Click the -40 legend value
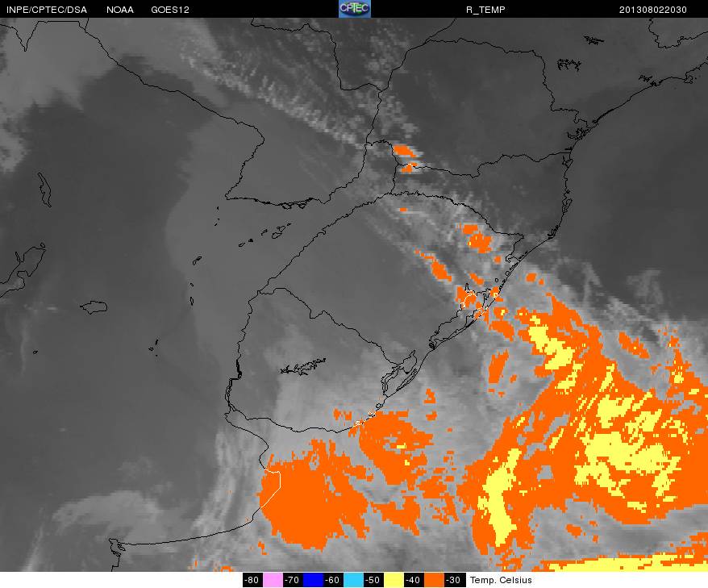This screenshot has height=588, width=708. point(414,580)
